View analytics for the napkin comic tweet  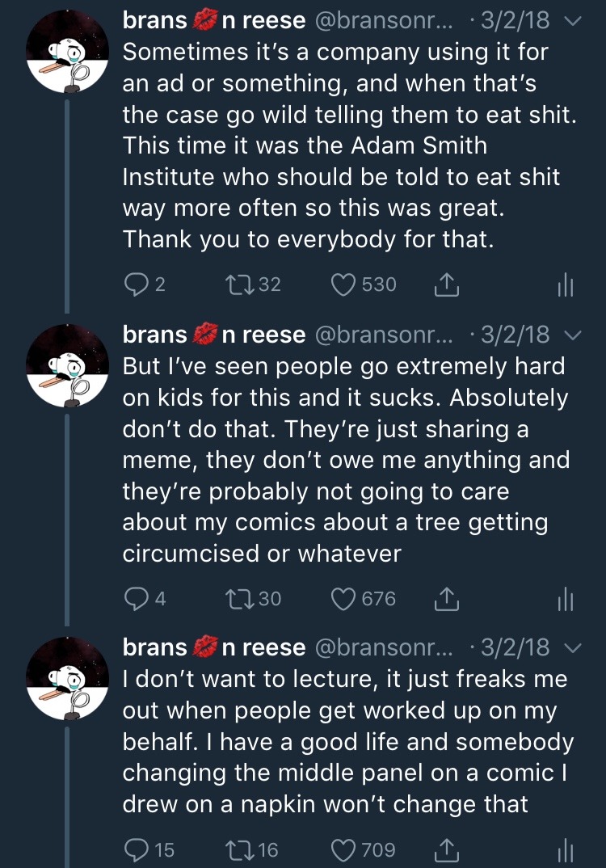(564, 849)
